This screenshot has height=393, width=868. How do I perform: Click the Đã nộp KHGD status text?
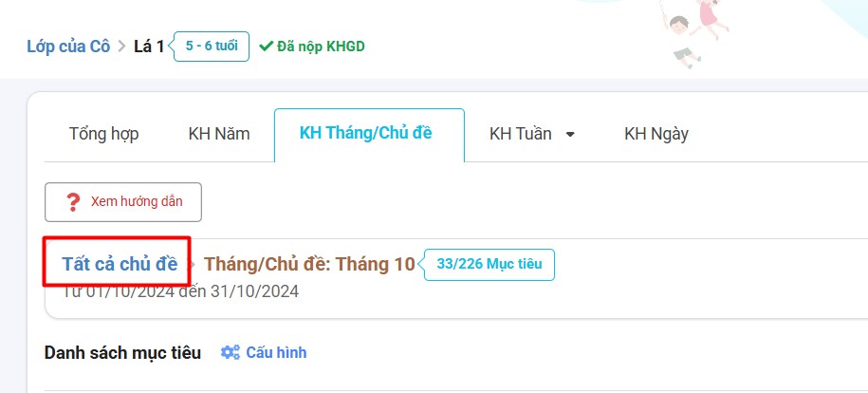click(321, 46)
